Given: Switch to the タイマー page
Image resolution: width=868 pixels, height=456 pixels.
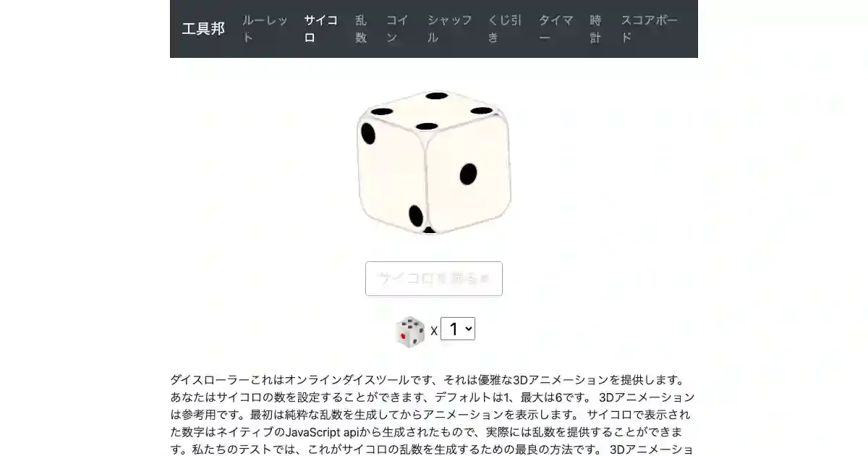Looking at the screenshot, I should (x=556, y=29).
